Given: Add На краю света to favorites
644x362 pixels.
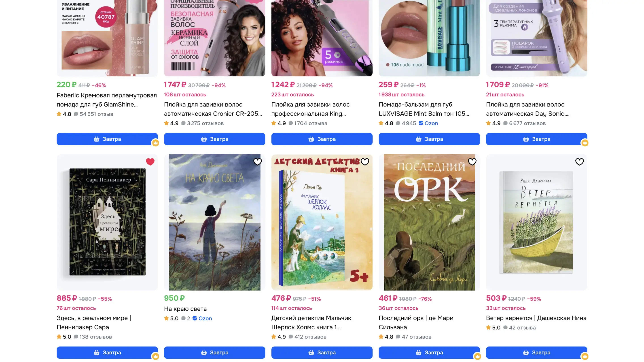Looking at the screenshot, I should (x=258, y=162).
